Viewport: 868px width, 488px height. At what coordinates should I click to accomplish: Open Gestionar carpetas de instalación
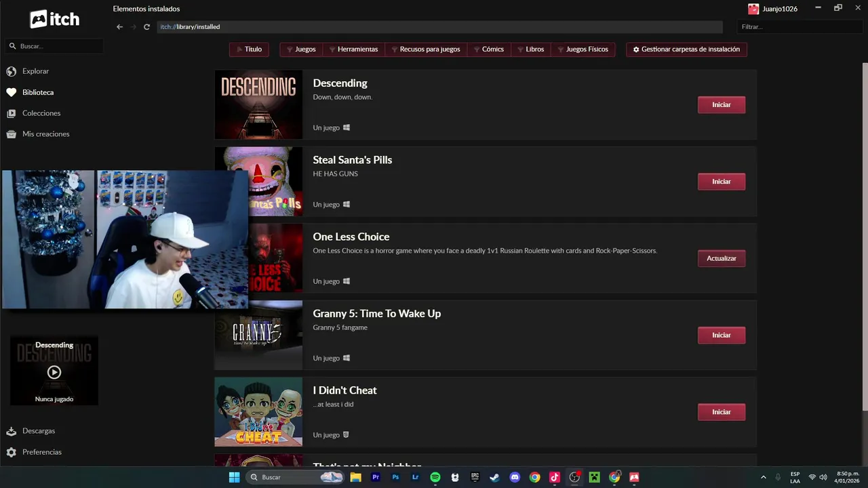click(686, 49)
